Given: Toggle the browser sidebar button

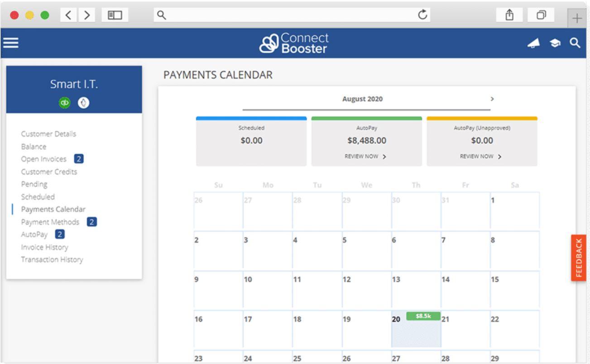Looking at the screenshot, I should coord(115,15).
